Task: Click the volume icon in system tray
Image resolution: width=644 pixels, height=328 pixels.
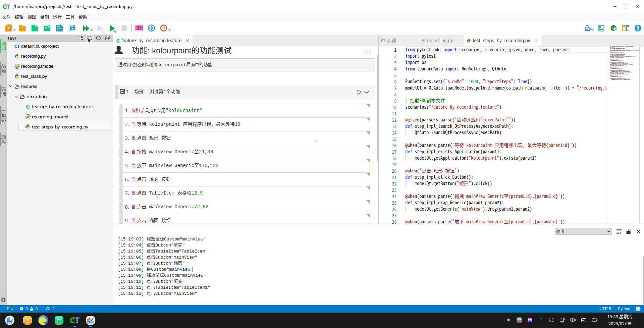Action: click(573, 320)
